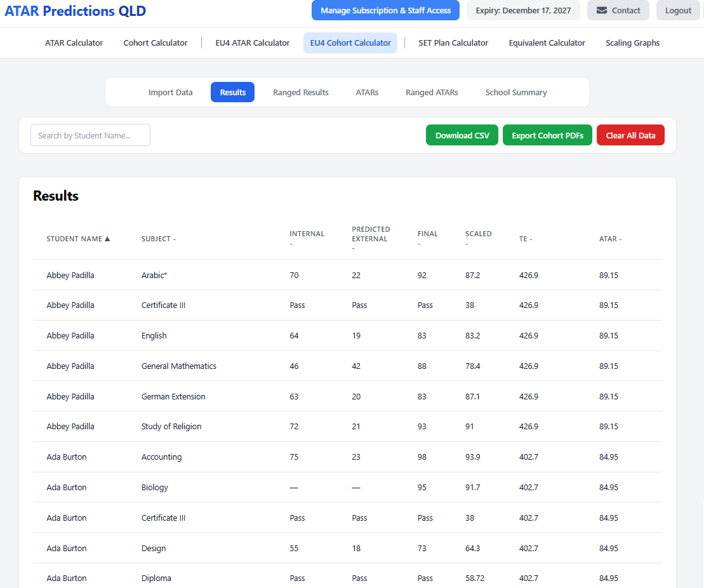Screen dimensions: 704x588
Task: Click the Biology subject cell
Action: coord(154,488)
